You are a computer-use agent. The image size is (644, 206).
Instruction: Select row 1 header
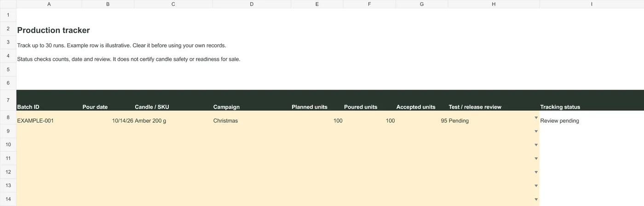(8, 15)
